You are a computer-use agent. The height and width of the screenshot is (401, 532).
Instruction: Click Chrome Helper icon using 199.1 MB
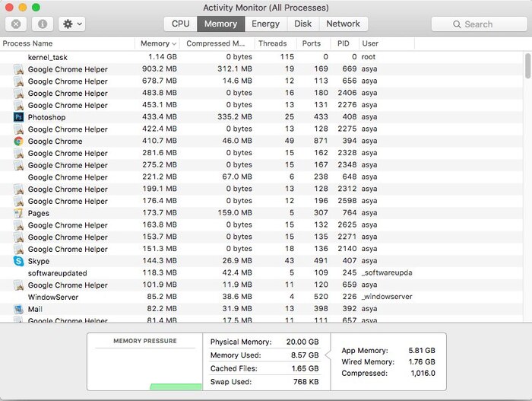coord(19,189)
